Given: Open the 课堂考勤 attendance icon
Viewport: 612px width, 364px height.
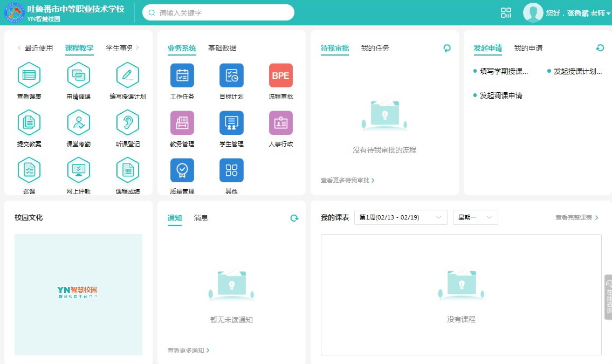Looking at the screenshot, I should [x=78, y=123].
